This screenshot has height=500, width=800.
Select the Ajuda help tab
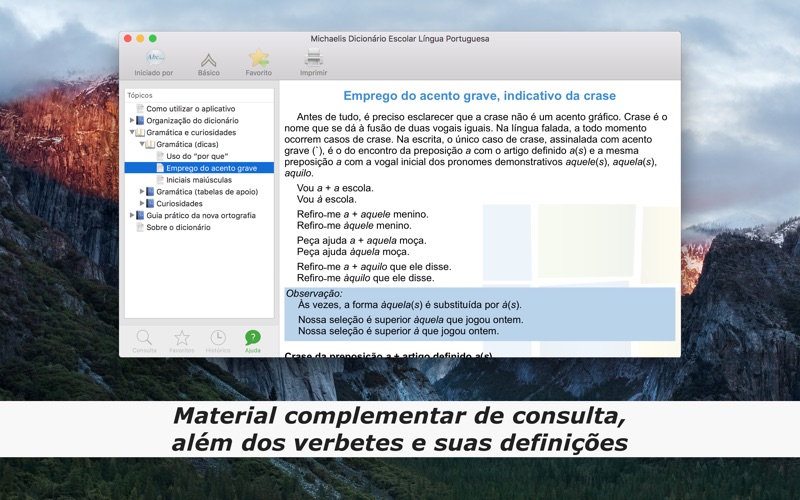pos(253,341)
